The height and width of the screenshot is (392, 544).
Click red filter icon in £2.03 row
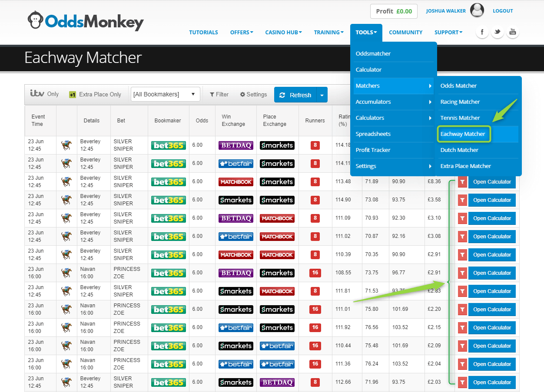pyautogui.click(x=462, y=382)
